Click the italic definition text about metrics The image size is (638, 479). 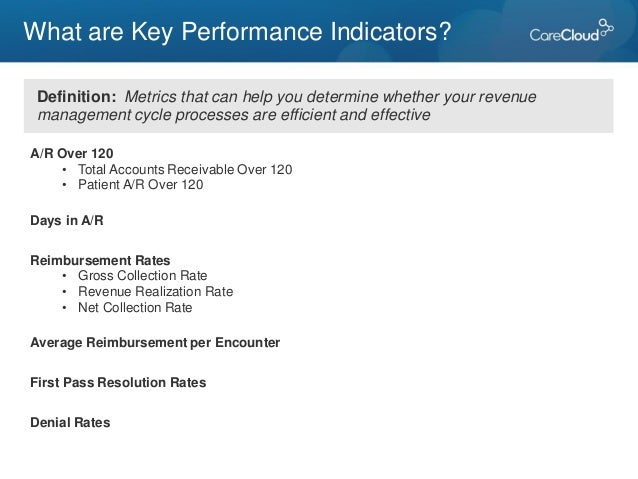pyautogui.click(x=286, y=106)
